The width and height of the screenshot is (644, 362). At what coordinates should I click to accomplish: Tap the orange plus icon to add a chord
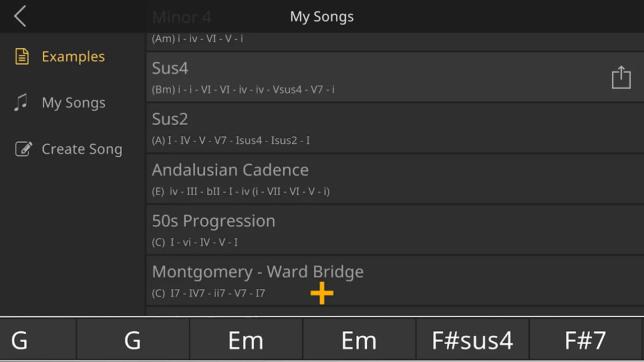(321, 292)
